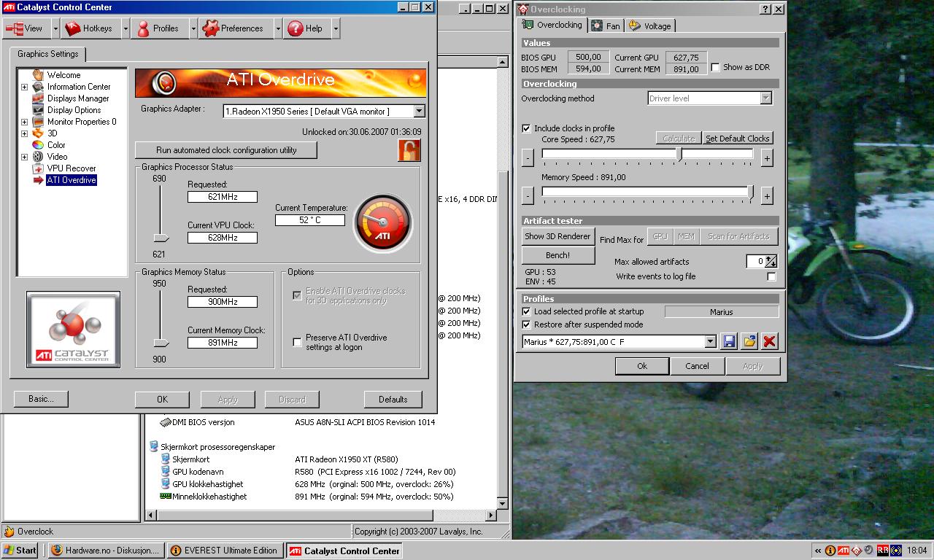Select the Graphics Settings tab
The height and width of the screenshot is (560, 934).
coord(48,54)
